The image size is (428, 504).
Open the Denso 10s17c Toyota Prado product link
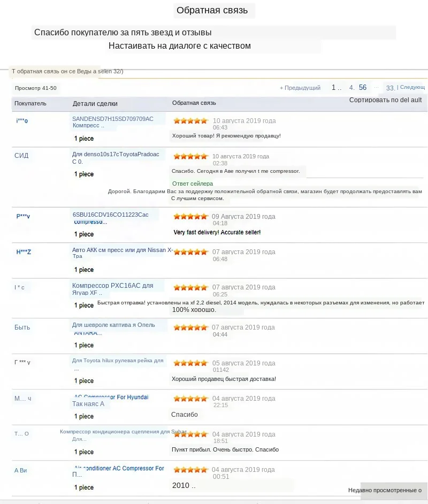tap(116, 158)
